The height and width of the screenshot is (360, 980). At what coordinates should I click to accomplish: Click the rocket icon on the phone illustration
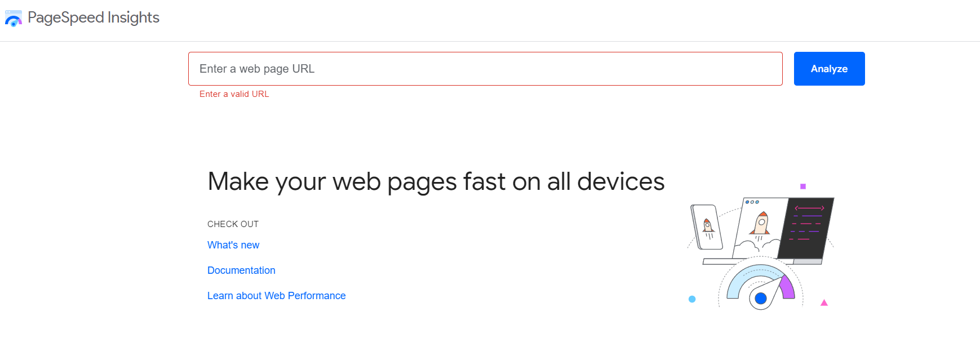pos(708,225)
